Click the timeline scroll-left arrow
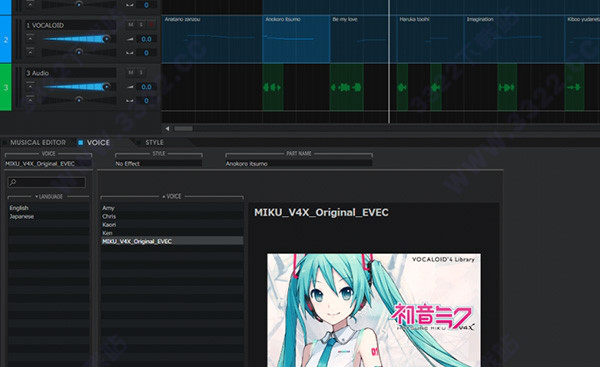The height and width of the screenshot is (381, 600). 167,129
